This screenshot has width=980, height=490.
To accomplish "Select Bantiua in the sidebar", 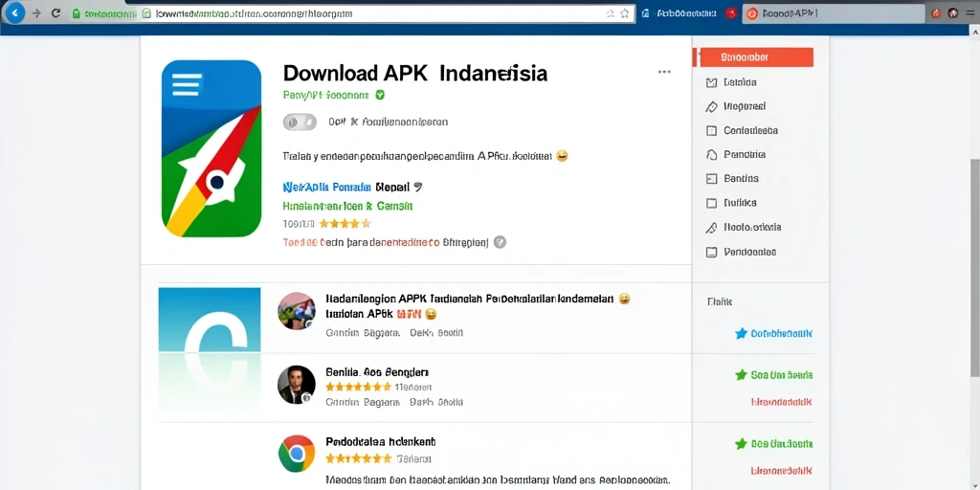I will coord(732,179).
